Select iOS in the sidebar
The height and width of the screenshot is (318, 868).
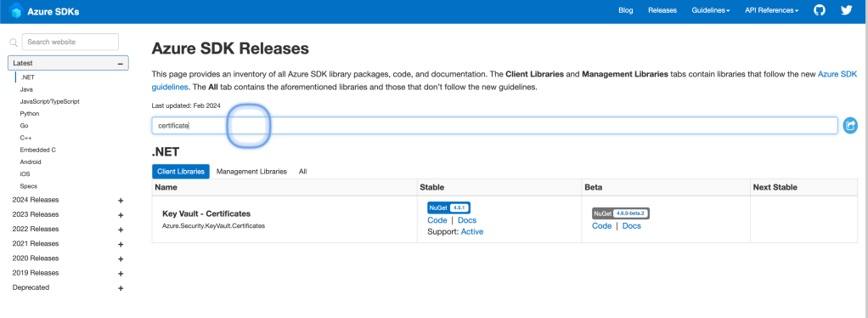point(25,174)
